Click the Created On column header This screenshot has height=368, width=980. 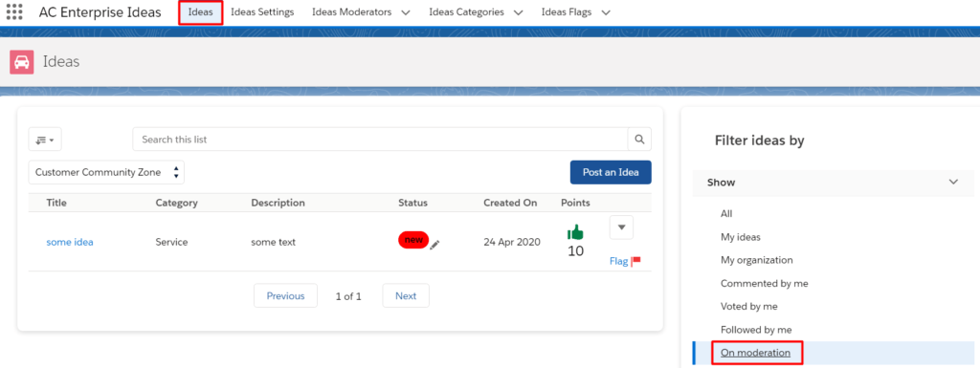[x=510, y=203]
